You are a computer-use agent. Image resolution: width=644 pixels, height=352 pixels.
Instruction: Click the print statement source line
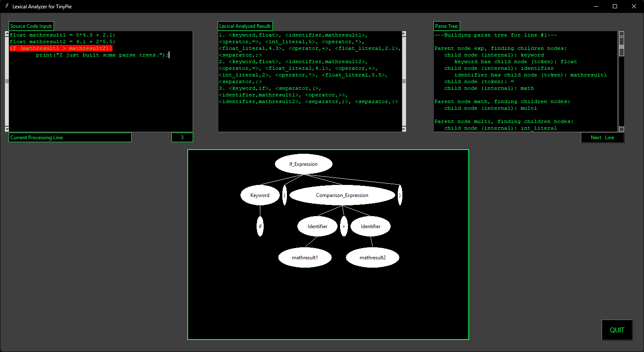pos(102,55)
